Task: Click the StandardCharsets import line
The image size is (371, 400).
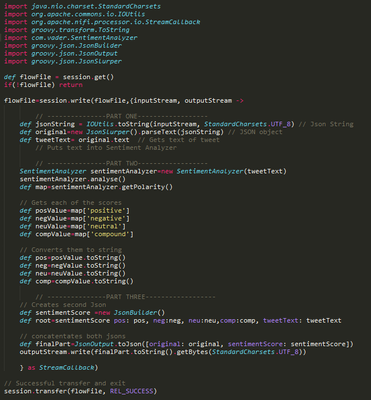Action: [x=82, y=6]
